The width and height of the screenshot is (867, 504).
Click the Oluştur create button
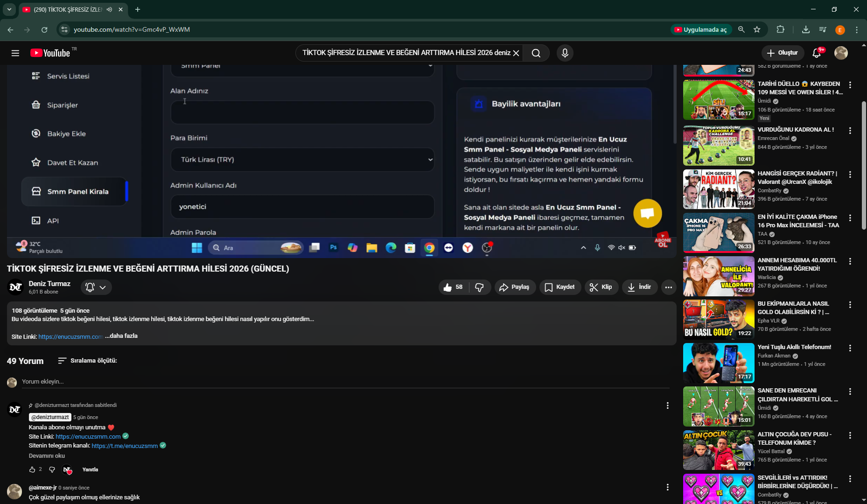coord(783,53)
